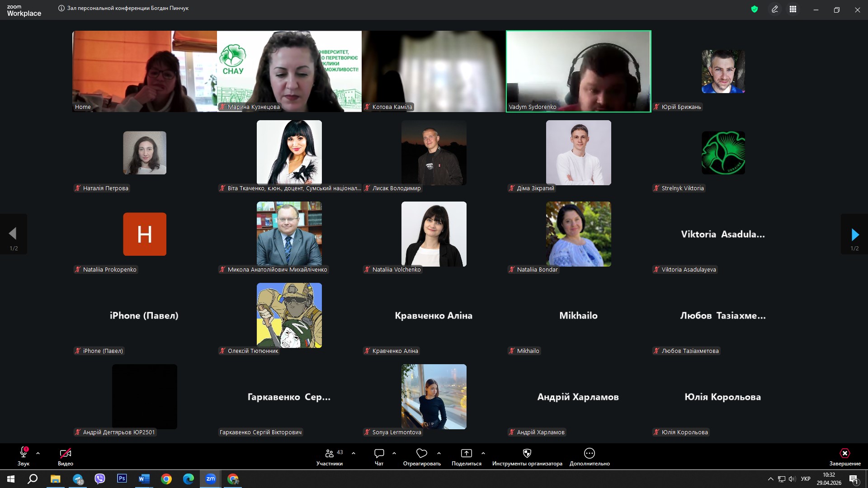Click the End meeting button
The height and width of the screenshot is (488, 868).
point(844,453)
